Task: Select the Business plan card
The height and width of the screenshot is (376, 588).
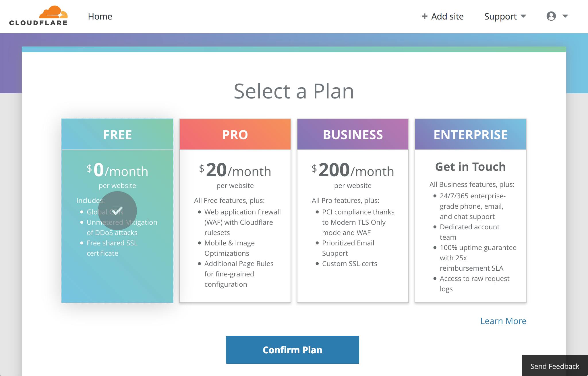Action: click(x=353, y=224)
